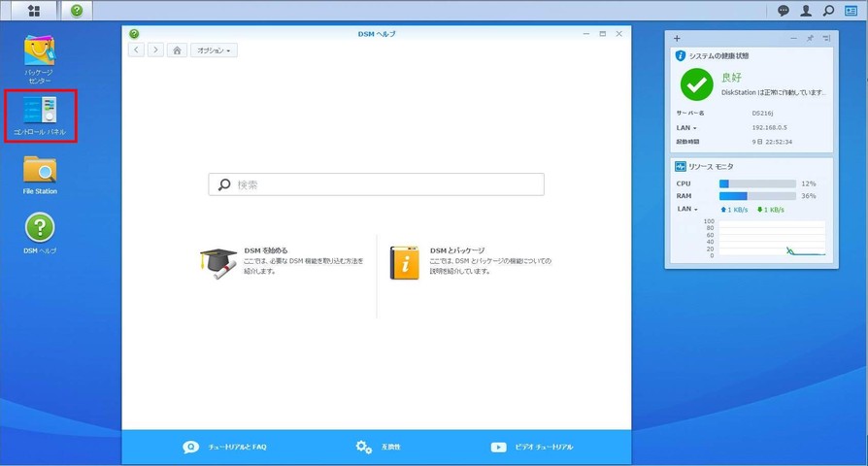Screen dimensions: 868x466
Task: Maximize the DSM Help window
Action: 602,34
